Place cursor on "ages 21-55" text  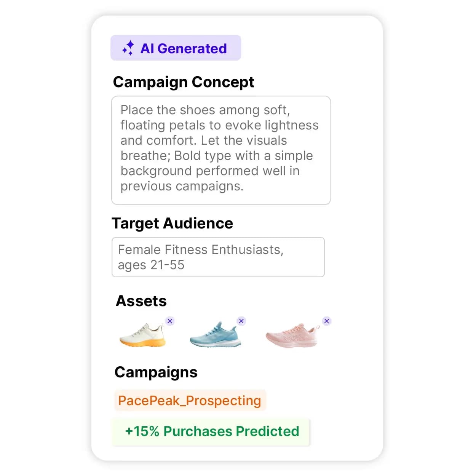pos(151,265)
